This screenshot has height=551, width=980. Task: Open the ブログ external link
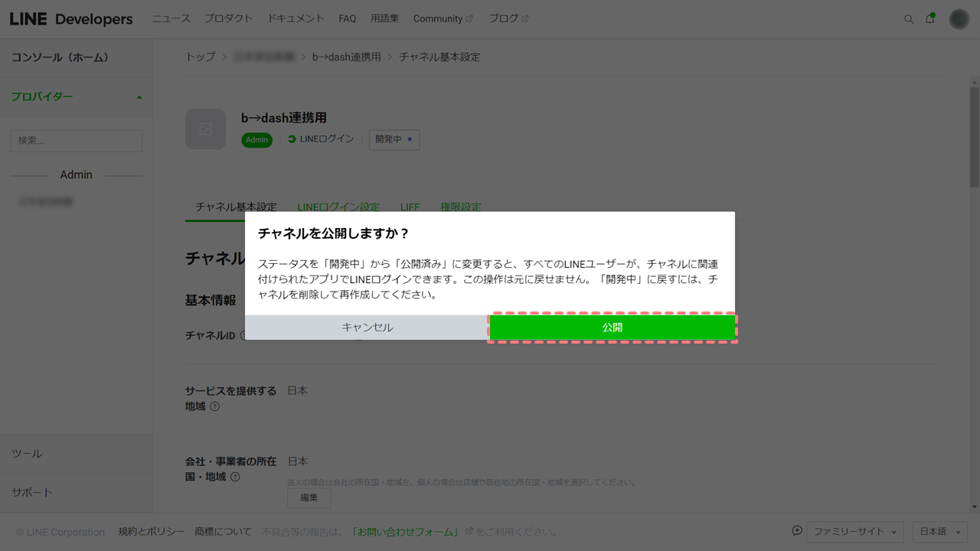click(x=509, y=18)
